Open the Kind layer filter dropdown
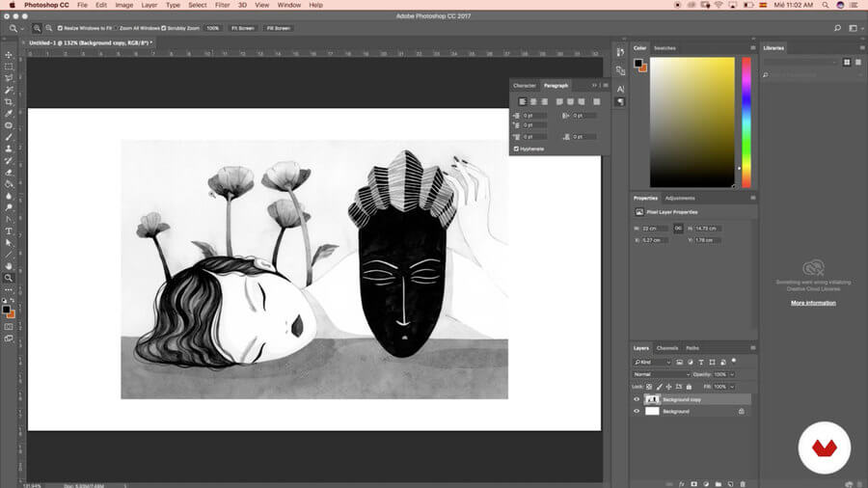The image size is (868, 488). [x=654, y=362]
